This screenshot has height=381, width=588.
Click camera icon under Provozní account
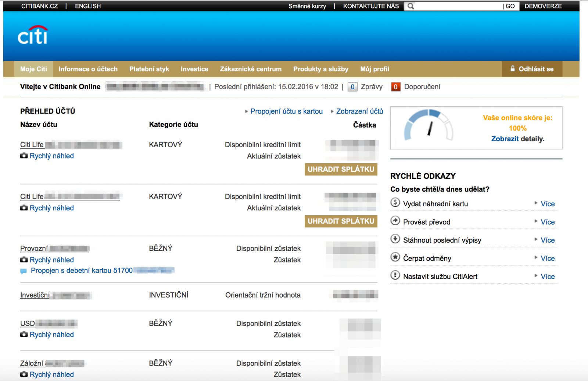pyautogui.click(x=24, y=260)
